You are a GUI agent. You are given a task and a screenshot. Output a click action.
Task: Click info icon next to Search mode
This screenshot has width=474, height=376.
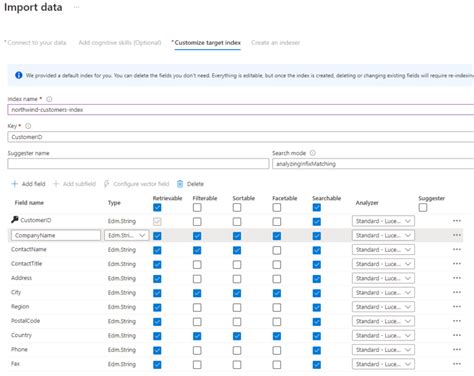point(313,153)
